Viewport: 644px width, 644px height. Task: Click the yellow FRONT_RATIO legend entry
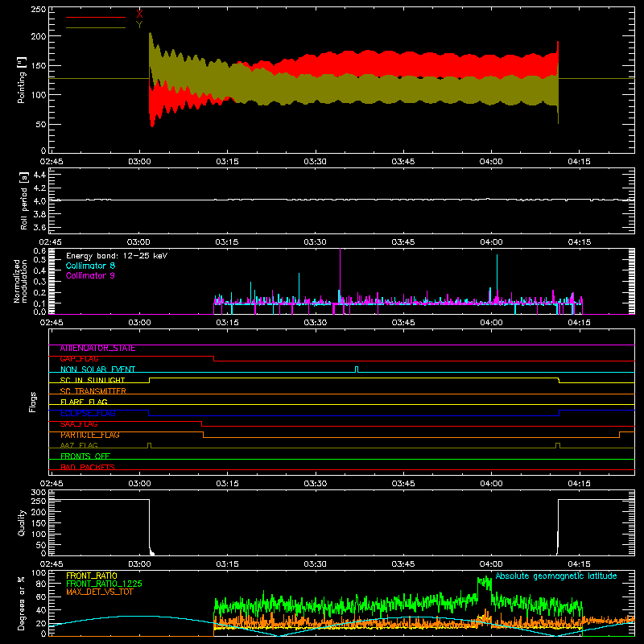point(92,576)
